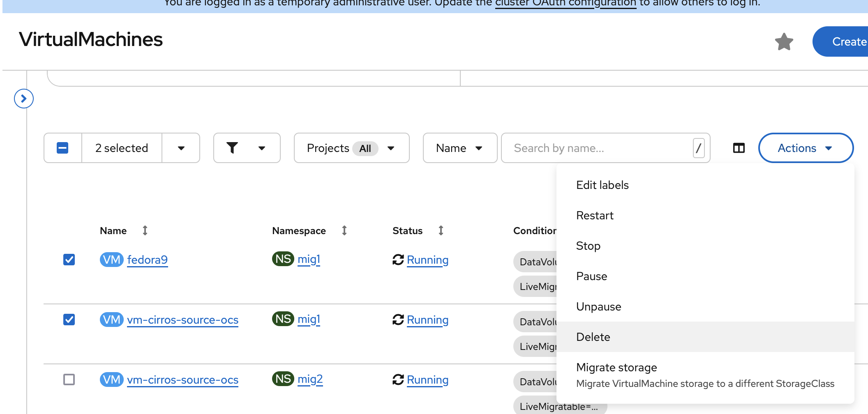This screenshot has height=414, width=868.
Task: Expand the side panel chevron button
Action: pos(24,99)
